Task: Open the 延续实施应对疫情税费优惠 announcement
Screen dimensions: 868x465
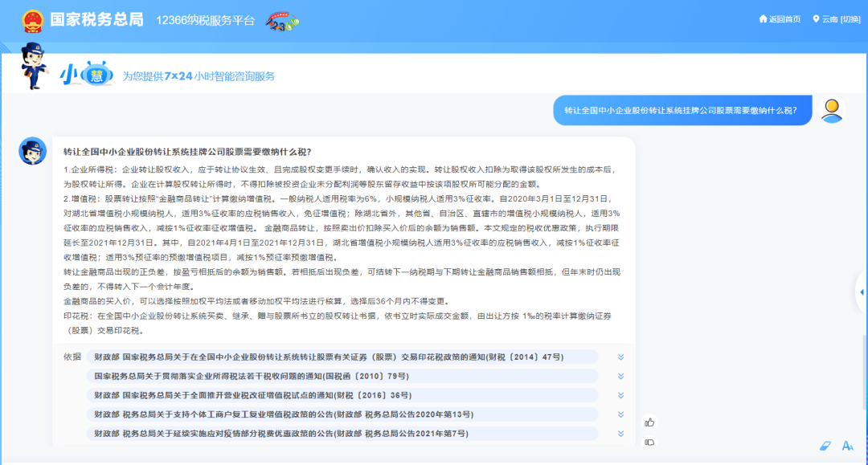Action: [342, 434]
